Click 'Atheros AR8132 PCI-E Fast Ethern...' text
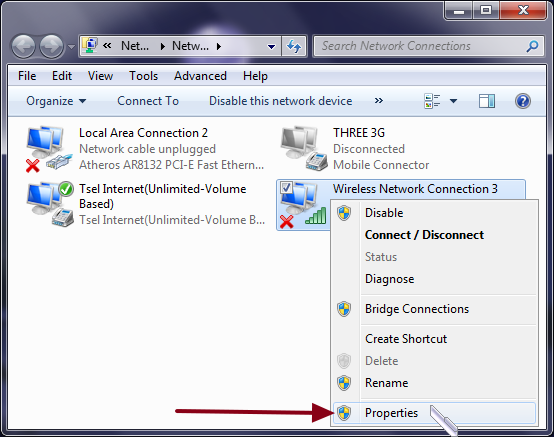554x437 pixels. [x=171, y=165]
